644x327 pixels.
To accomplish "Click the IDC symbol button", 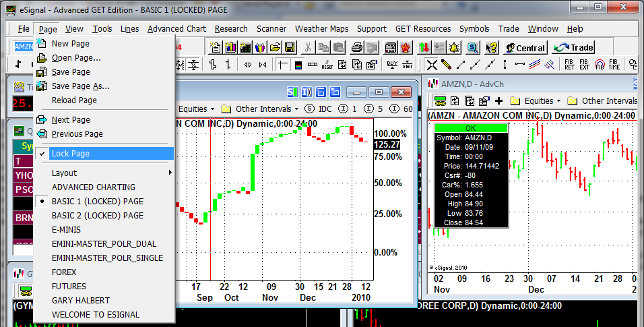I will (x=319, y=109).
